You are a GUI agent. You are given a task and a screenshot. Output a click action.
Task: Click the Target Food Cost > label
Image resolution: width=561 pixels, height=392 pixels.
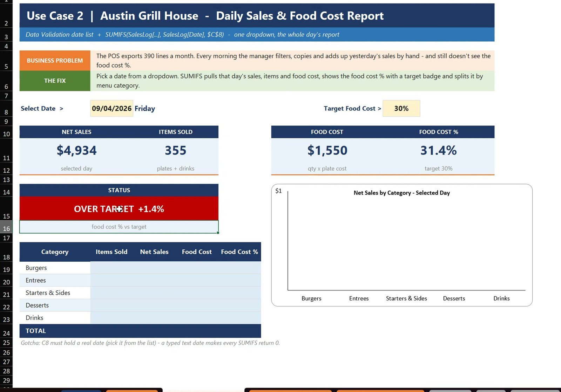352,108
